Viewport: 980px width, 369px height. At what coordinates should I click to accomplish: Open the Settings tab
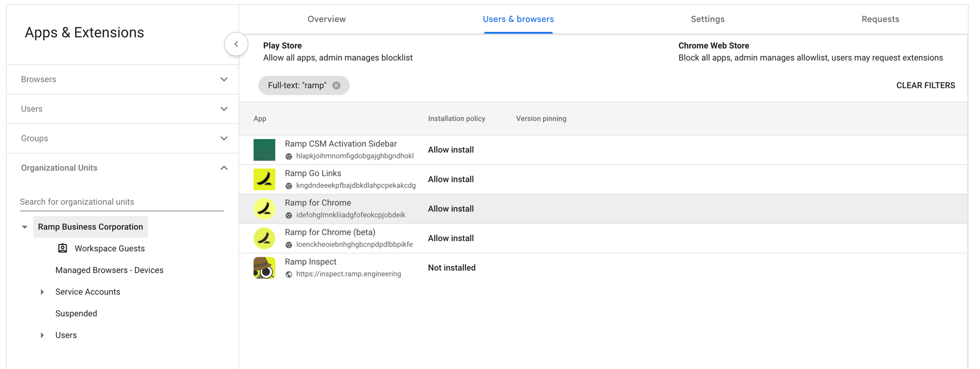[708, 19]
